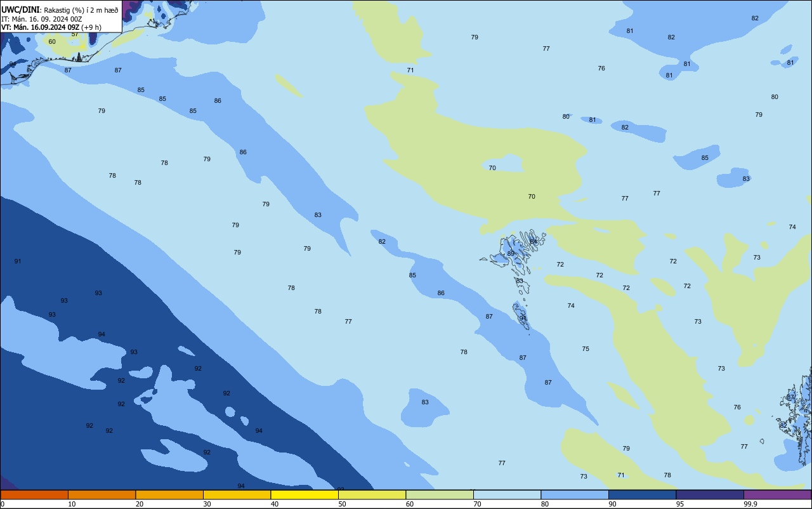Screen dimensions: 812x509
Task: Pick the amber 20–30 legend swatch
Action: tap(169, 494)
